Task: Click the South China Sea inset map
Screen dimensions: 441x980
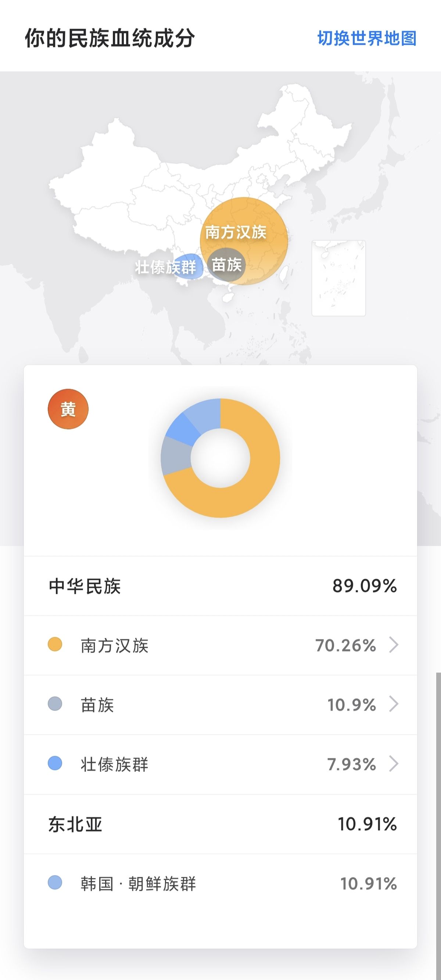Action: click(338, 278)
